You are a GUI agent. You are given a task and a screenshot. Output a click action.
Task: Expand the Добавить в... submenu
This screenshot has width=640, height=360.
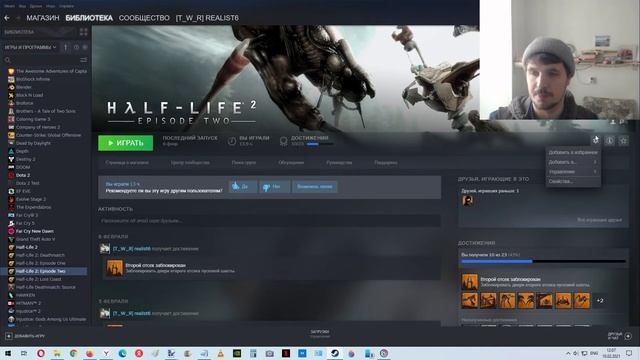coord(573,162)
